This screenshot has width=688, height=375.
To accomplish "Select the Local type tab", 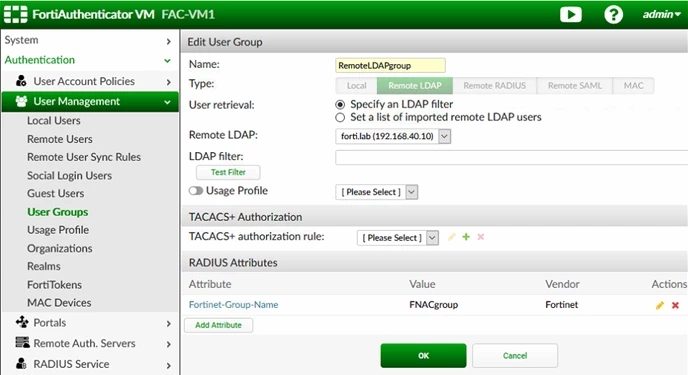I will pos(357,86).
